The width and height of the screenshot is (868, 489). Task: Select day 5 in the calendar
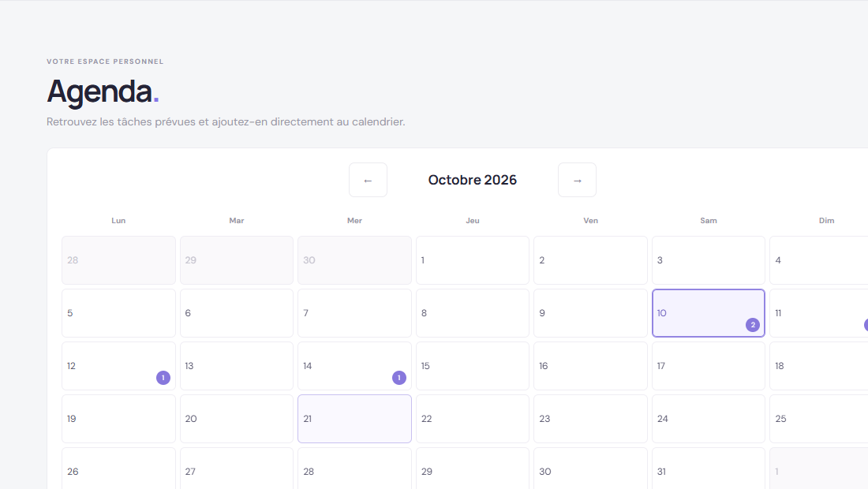pyautogui.click(x=118, y=313)
